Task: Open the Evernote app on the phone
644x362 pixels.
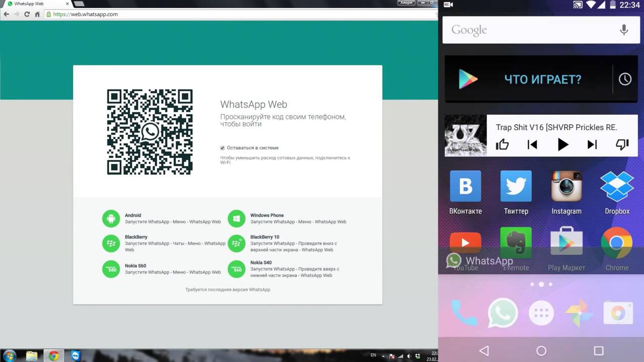Action: tap(516, 249)
